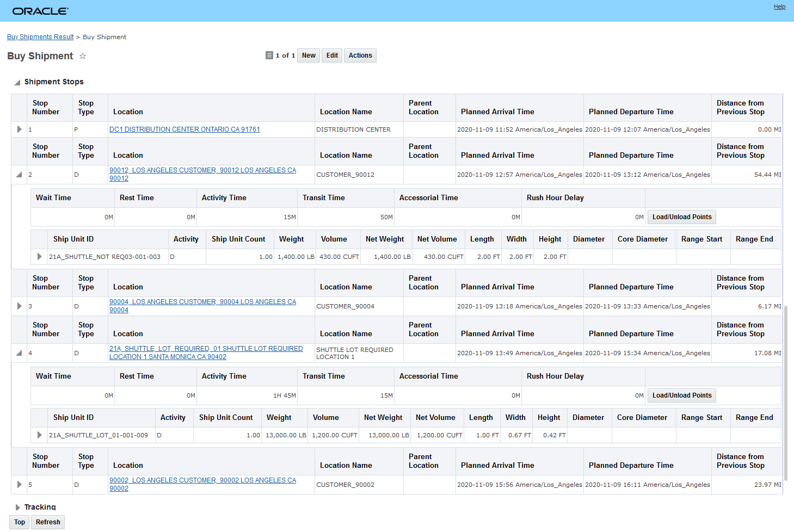This screenshot has width=794, height=532.
Task: Select planned departure 2020-11-09 12:07 cell
Action: tap(648, 129)
